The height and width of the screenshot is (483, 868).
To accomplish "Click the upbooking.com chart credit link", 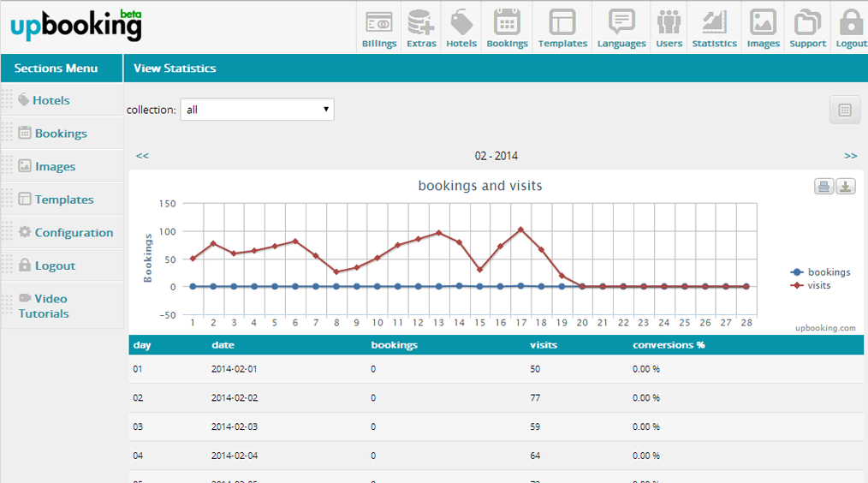I will tap(825, 328).
